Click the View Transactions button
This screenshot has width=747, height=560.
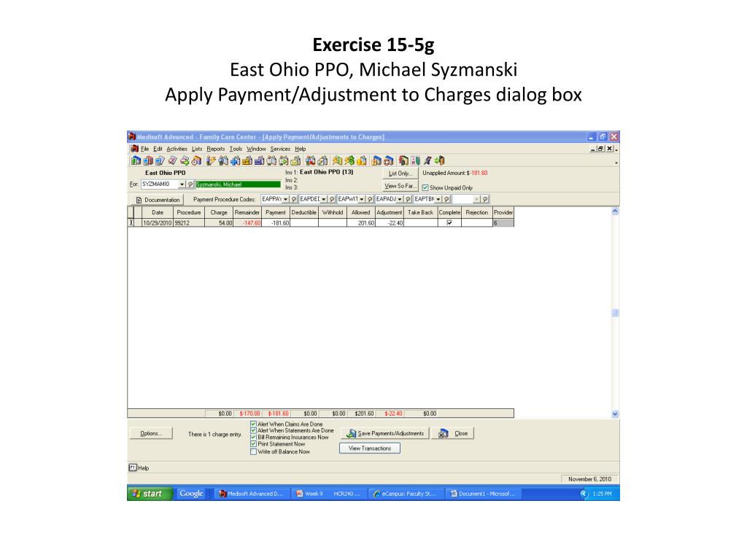(x=370, y=448)
